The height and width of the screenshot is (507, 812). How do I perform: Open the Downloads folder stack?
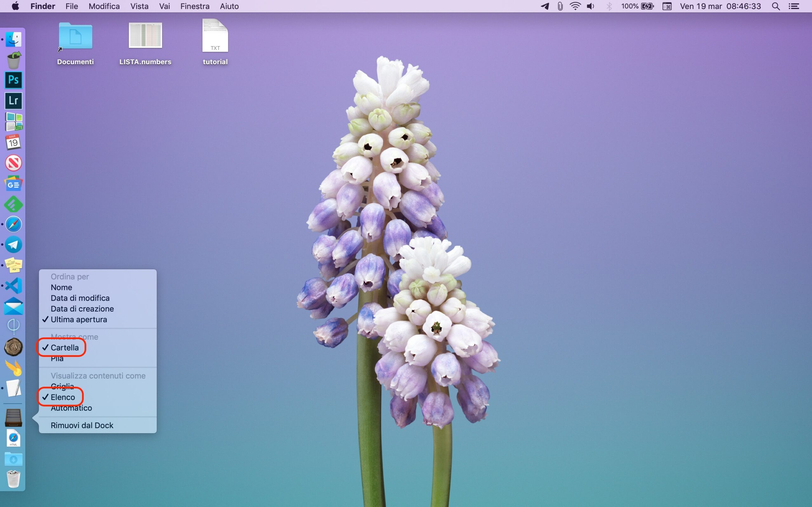13,459
